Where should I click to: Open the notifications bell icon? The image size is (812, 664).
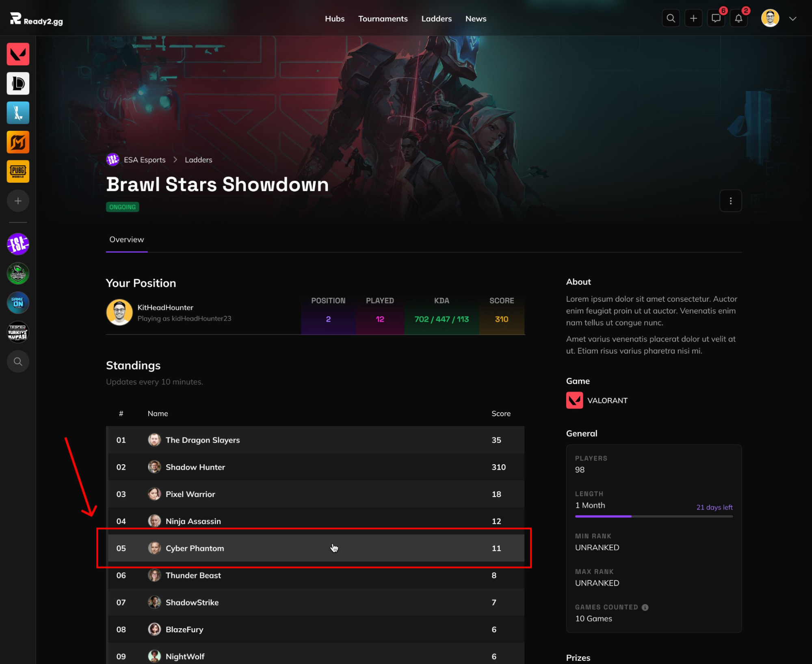click(738, 19)
